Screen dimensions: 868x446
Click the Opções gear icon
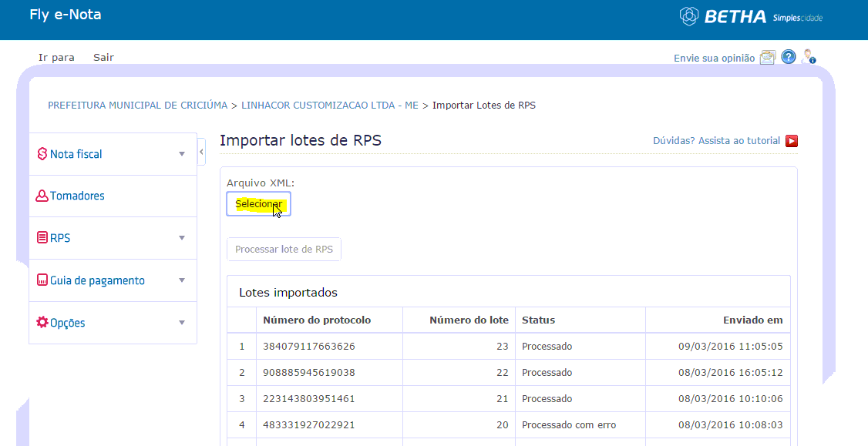(42, 322)
